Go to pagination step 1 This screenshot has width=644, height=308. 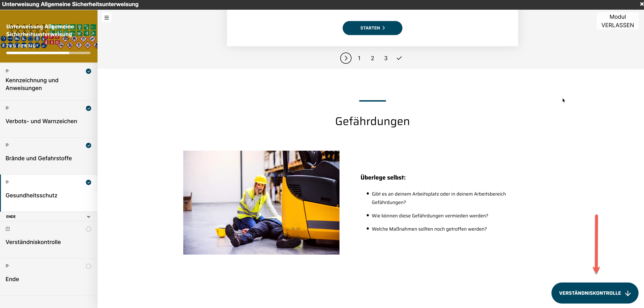tap(359, 58)
